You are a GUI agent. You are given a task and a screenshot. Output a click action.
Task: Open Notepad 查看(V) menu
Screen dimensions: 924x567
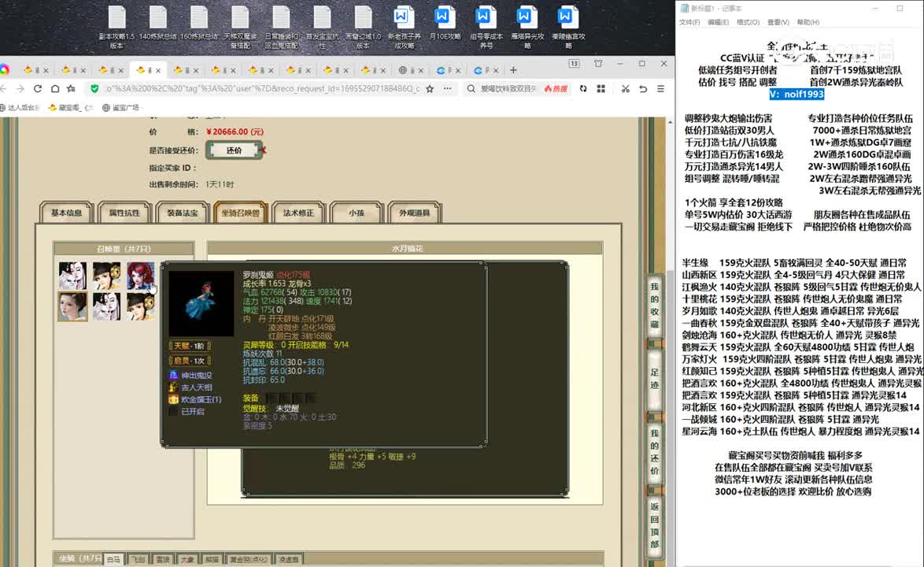(x=778, y=22)
